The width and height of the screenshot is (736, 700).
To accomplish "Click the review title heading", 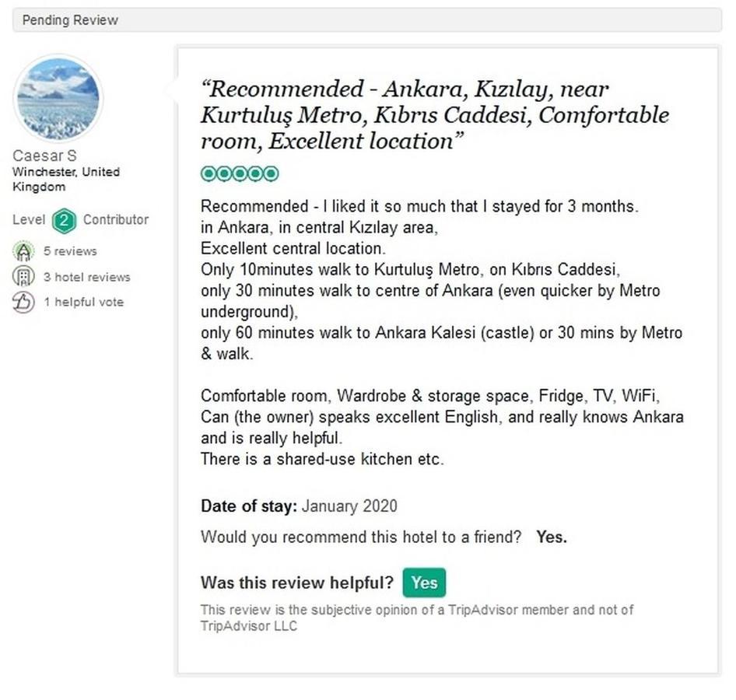I will [435, 115].
